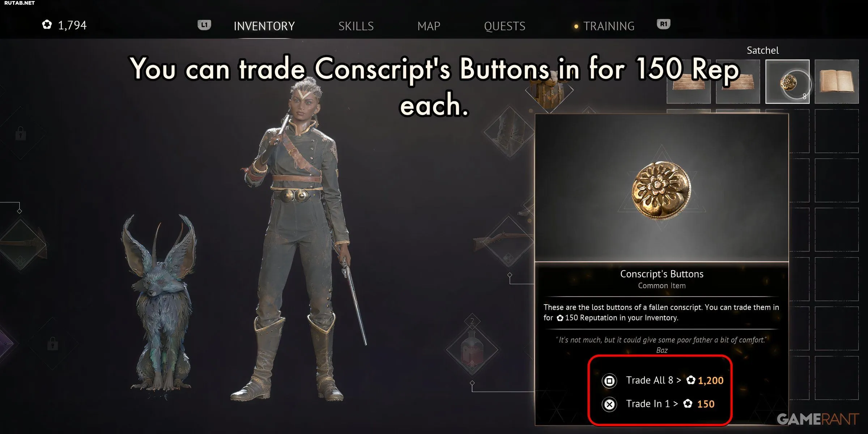Viewport: 868px width, 434px height.
Task: Switch to the SKILLS tab
Action: (x=356, y=26)
